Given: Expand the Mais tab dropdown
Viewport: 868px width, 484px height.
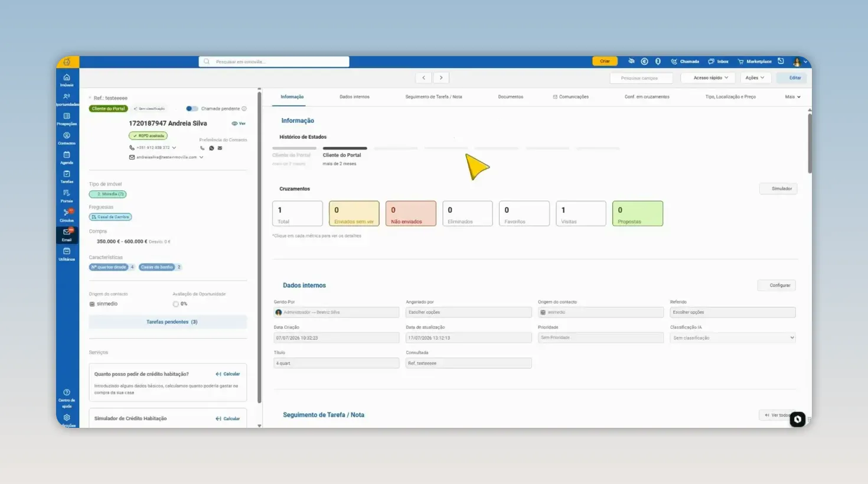Looking at the screenshot, I should tap(792, 97).
